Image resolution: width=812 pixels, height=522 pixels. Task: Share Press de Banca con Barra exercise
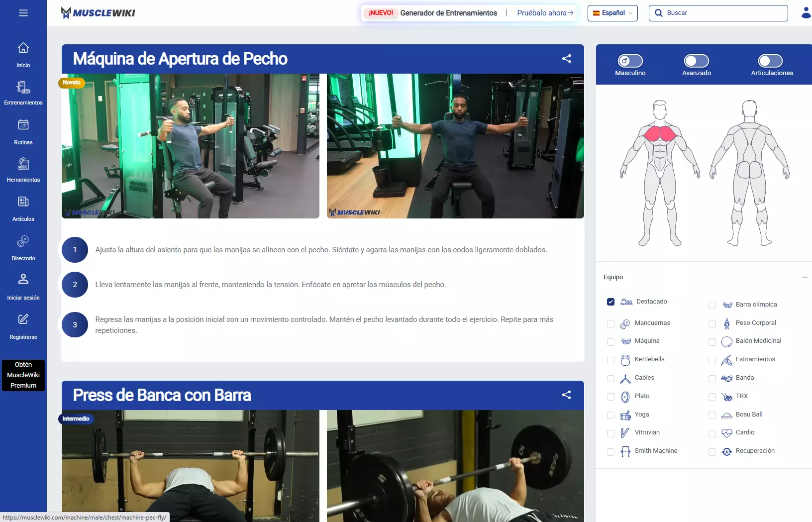pyautogui.click(x=567, y=395)
